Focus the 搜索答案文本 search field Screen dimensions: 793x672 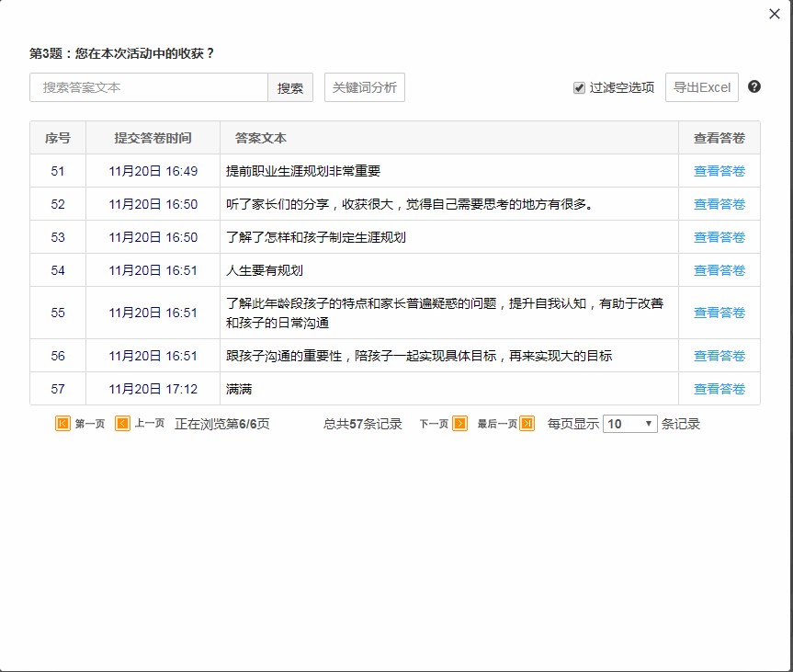(x=149, y=87)
